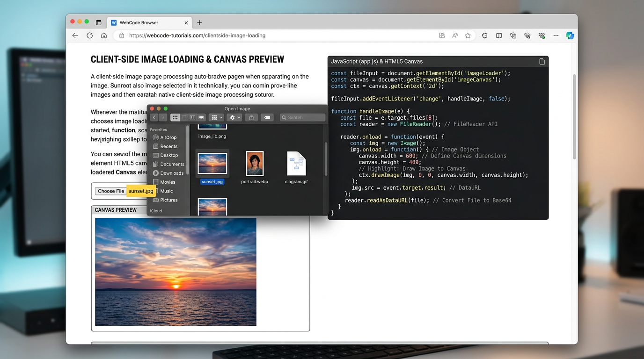The height and width of the screenshot is (359, 644).
Task: Open the Collections icon in browser toolbar
Action: click(513, 36)
